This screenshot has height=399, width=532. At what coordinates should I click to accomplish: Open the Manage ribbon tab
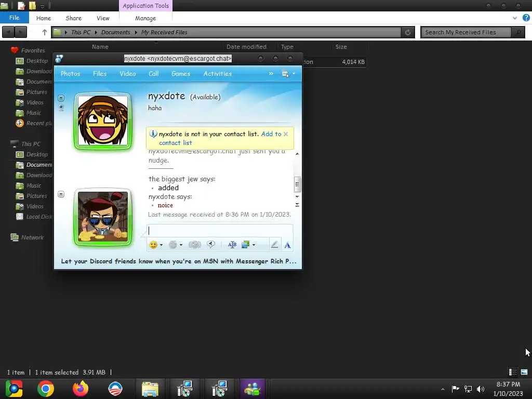tap(145, 18)
